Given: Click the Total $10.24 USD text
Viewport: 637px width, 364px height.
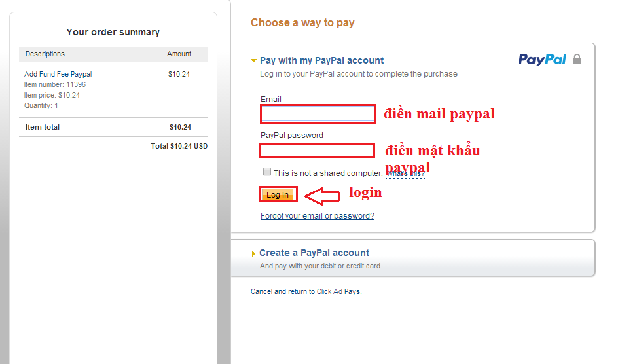Looking at the screenshot, I should pyautogui.click(x=179, y=146).
